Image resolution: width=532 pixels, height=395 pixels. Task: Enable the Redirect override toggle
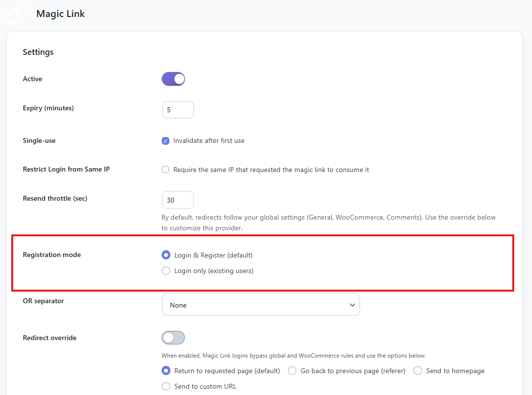[x=173, y=338]
